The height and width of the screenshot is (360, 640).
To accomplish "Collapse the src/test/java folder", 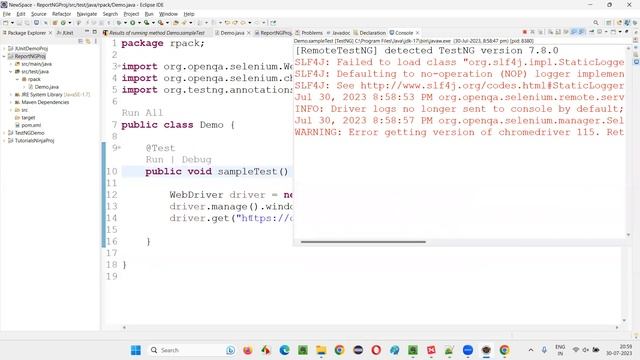I will [11, 71].
